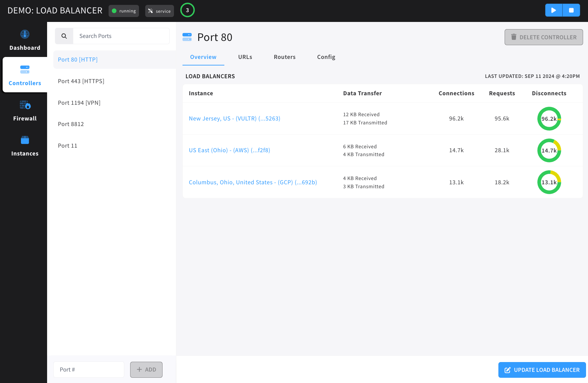Click the Data Transfer column header
Image resolution: width=588 pixels, height=383 pixels.
click(362, 93)
